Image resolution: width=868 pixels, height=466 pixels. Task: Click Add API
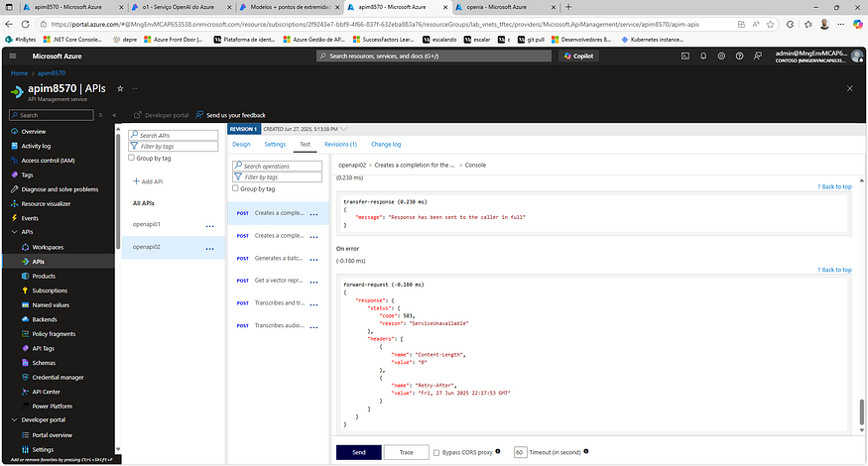(148, 181)
